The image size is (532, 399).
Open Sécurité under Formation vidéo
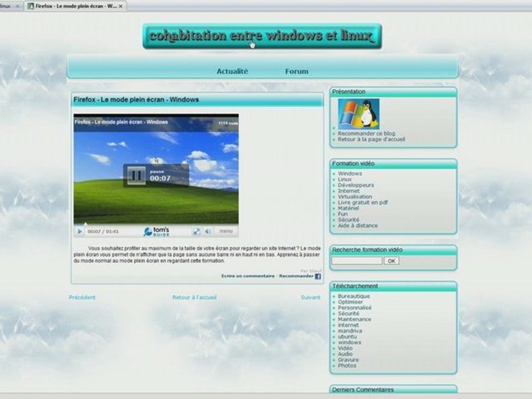tap(349, 219)
